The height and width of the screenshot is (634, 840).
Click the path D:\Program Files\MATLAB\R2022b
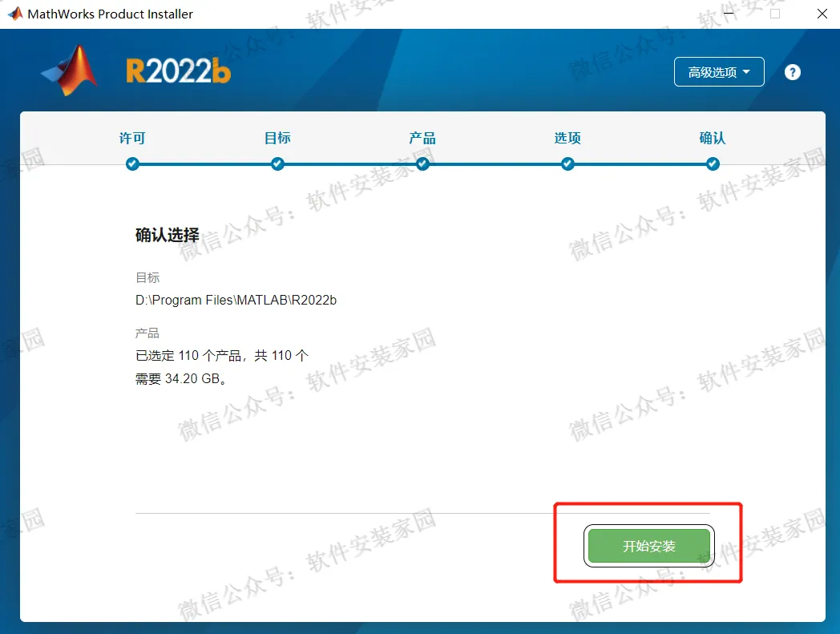(x=236, y=300)
